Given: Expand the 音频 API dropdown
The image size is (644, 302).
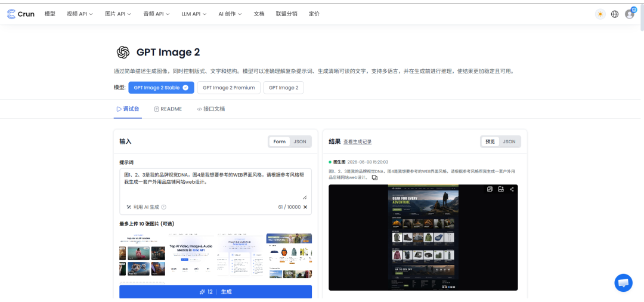Looking at the screenshot, I should click(x=156, y=14).
